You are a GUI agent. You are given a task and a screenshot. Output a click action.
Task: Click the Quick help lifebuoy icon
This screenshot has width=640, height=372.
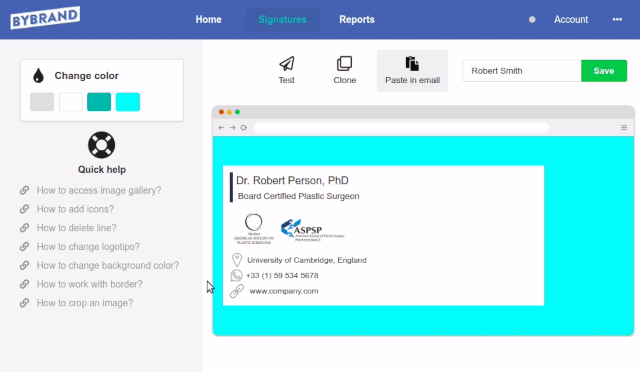[102, 145]
